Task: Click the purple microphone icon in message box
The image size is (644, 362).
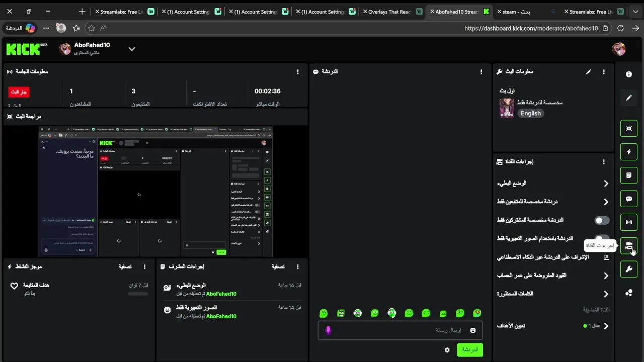Action: [x=328, y=330]
